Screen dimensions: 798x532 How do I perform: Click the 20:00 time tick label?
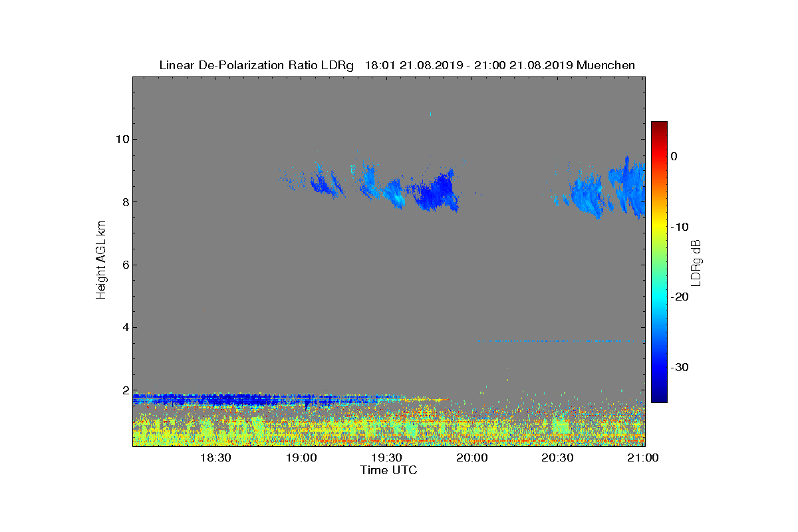pyautogui.click(x=472, y=458)
